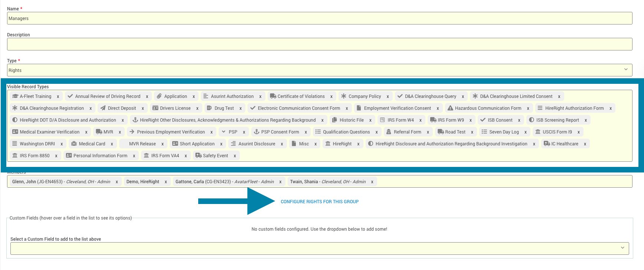Image resolution: width=644 pixels, height=270 pixels.
Task: Remove Company Policy from visible record types
Action: point(388,97)
